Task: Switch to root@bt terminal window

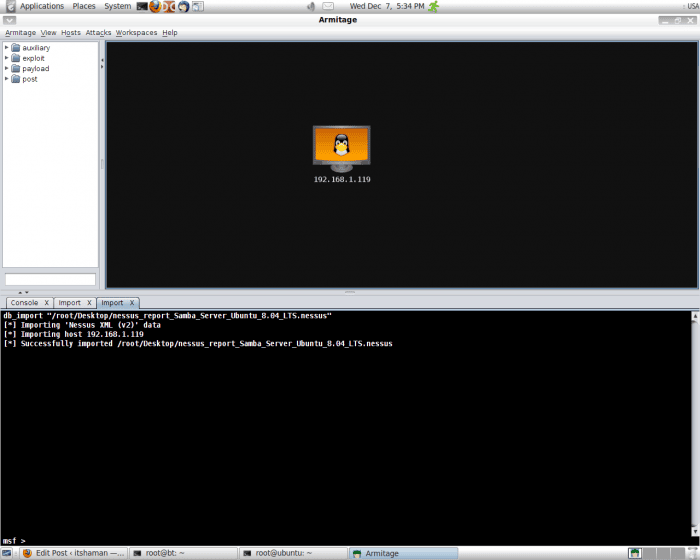Action: pyautogui.click(x=183, y=553)
